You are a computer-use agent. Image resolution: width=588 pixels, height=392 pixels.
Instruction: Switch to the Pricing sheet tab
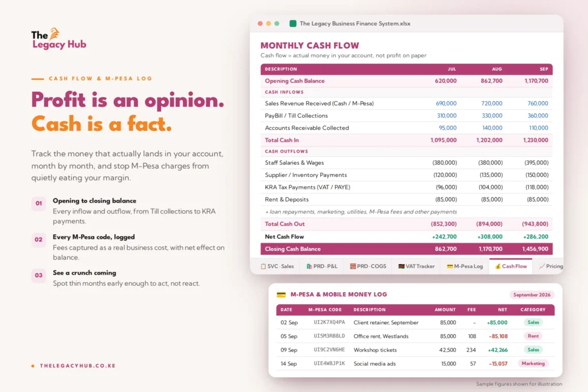551,266
